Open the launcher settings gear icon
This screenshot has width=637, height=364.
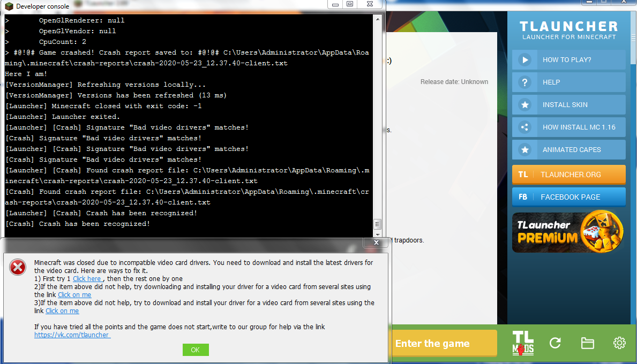pos(619,343)
